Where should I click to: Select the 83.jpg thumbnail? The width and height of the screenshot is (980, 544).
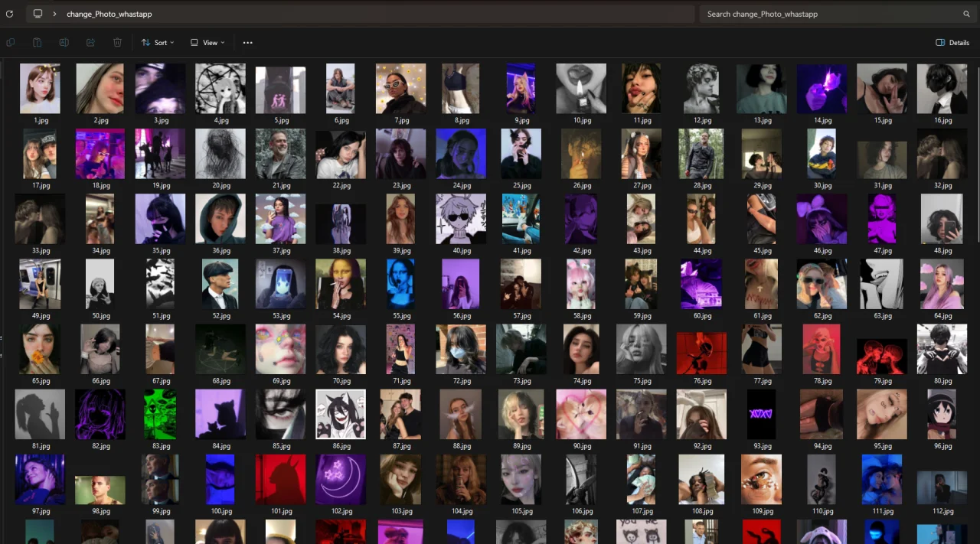click(161, 415)
